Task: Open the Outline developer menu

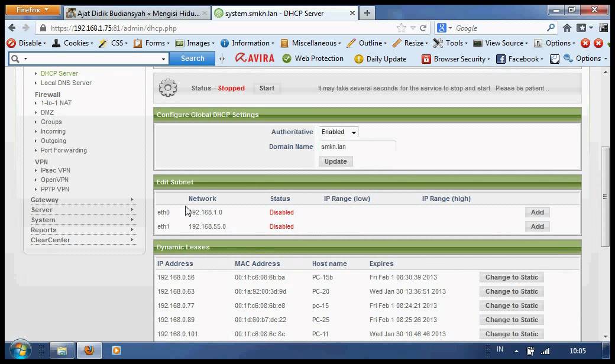Action: tap(367, 43)
